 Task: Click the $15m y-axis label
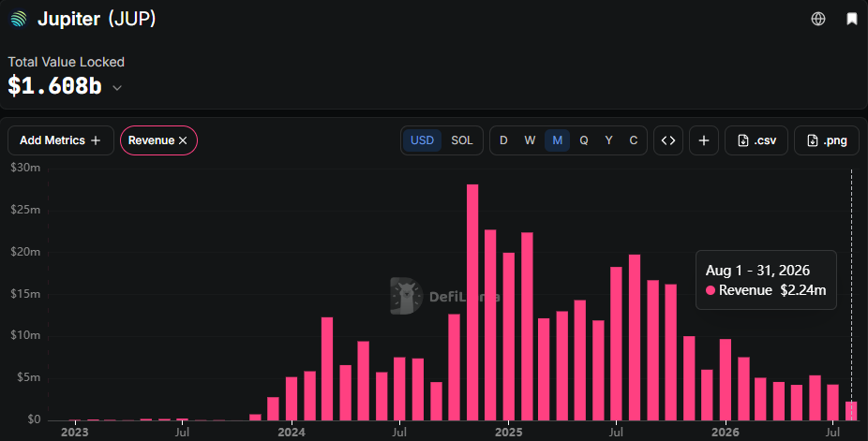(x=25, y=294)
